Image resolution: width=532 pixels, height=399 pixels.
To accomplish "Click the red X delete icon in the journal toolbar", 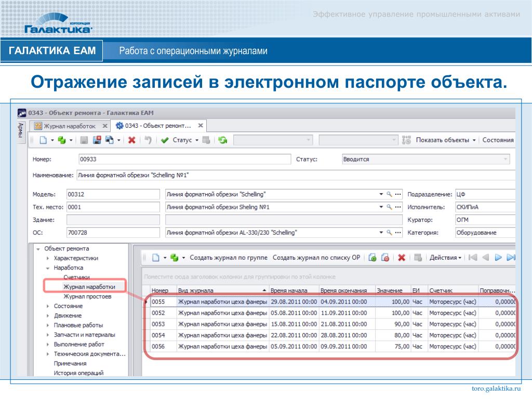I will pos(402,258).
